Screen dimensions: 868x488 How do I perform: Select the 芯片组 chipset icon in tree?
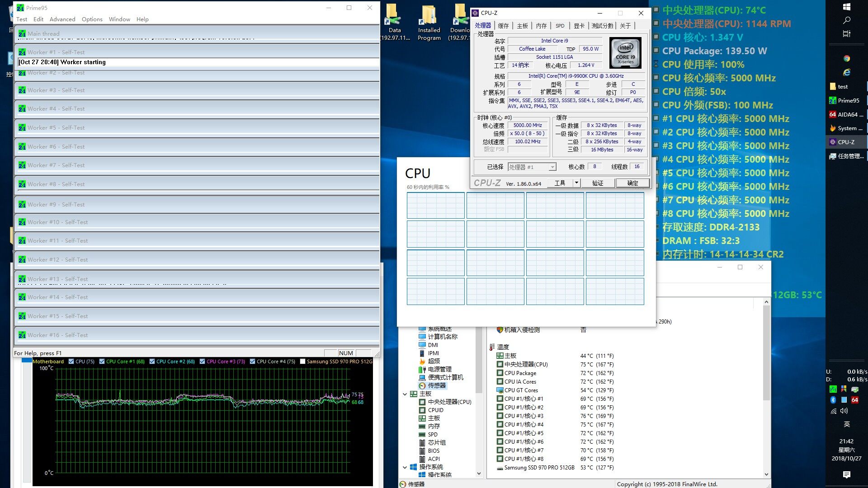click(x=422, y=443)
